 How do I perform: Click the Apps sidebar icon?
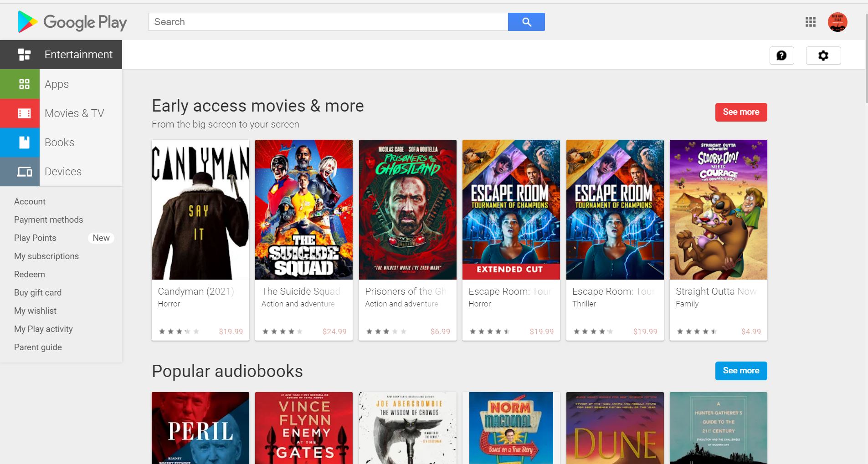point(25,84)
